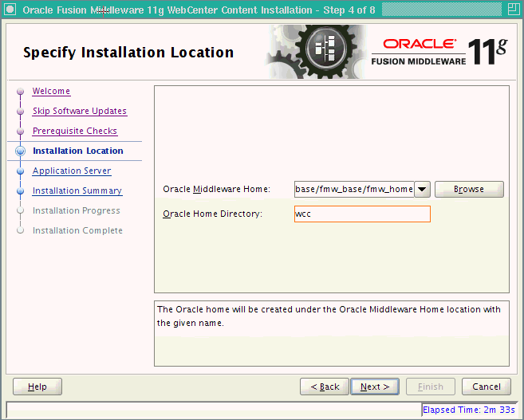Image resolution: width=524 pixels, height=420 pixels.
Task: Click the Specify Installation Location heading
Action: pyautogui.click(x=128, y=53)
